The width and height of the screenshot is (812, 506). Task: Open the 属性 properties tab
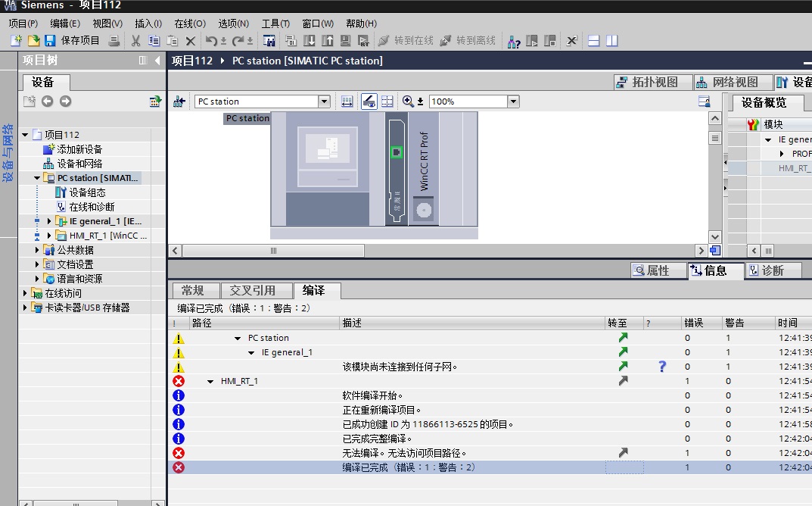coord(658,270)
